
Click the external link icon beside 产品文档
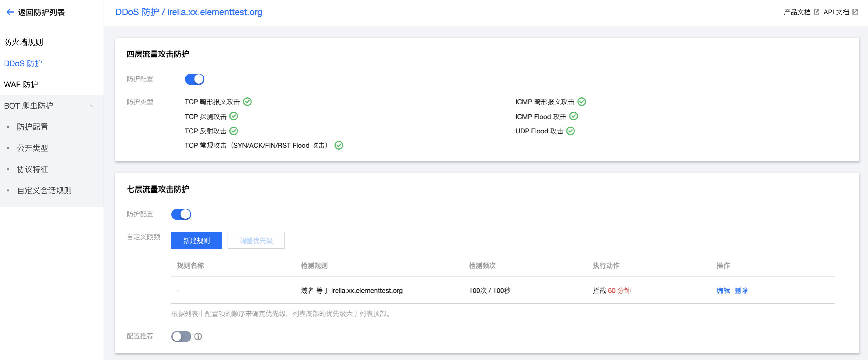(816, 12)
